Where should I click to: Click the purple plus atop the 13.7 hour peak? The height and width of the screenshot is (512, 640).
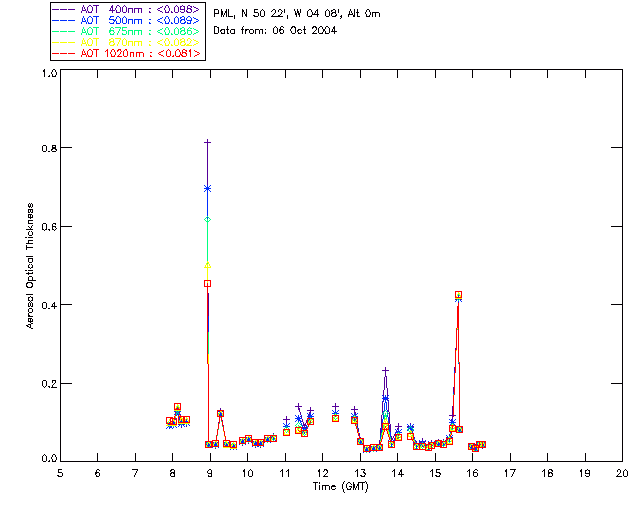[x=385, y=371]
